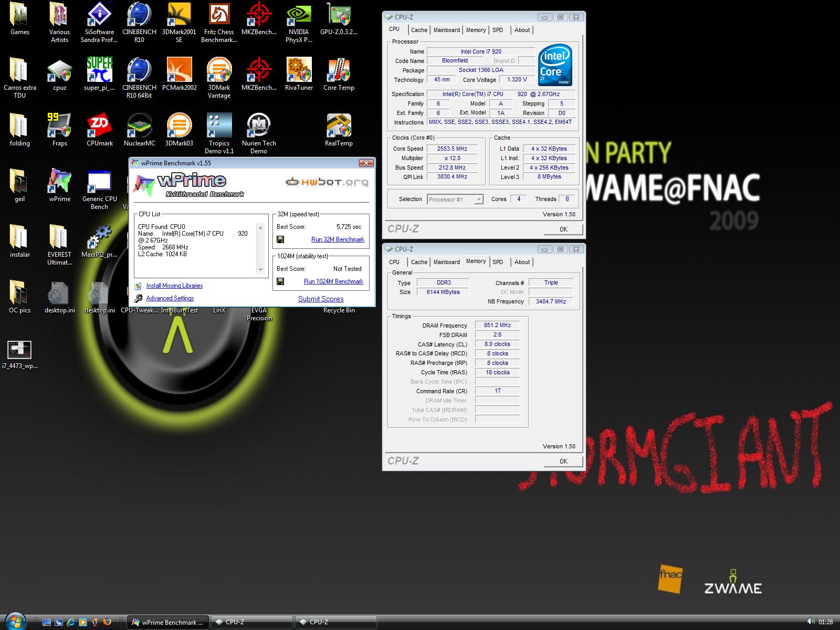This screenshot has width=840, height=630.
Task: Click the Core Speed value 2553.5 MHz
Action: coord(453,149)
